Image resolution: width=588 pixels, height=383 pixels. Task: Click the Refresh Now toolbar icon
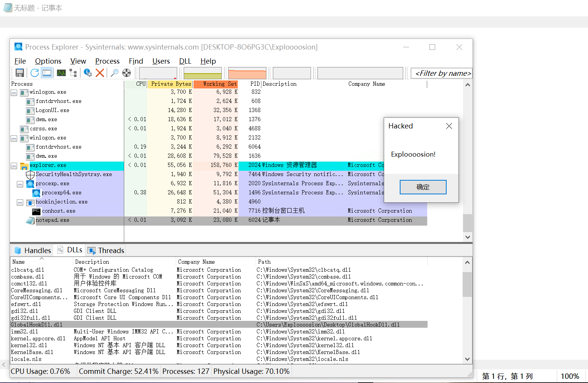[x=35, y=73]
